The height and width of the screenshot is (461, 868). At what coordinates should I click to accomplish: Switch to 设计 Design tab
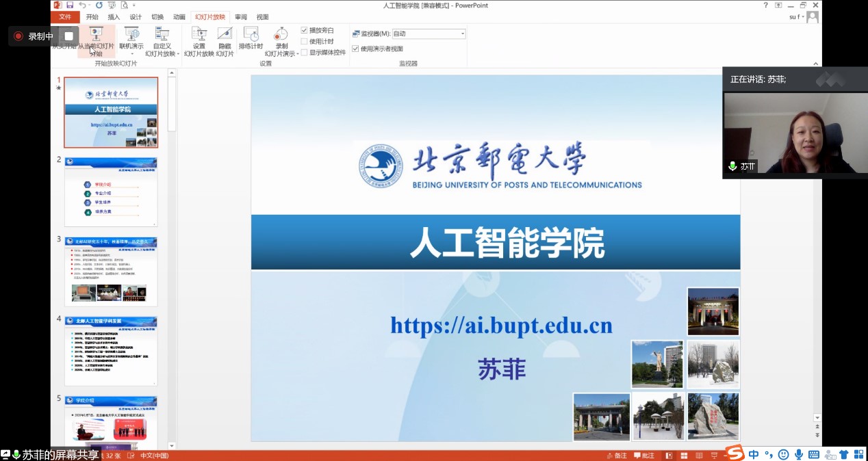pyautogui.click(x=136, y=17)
